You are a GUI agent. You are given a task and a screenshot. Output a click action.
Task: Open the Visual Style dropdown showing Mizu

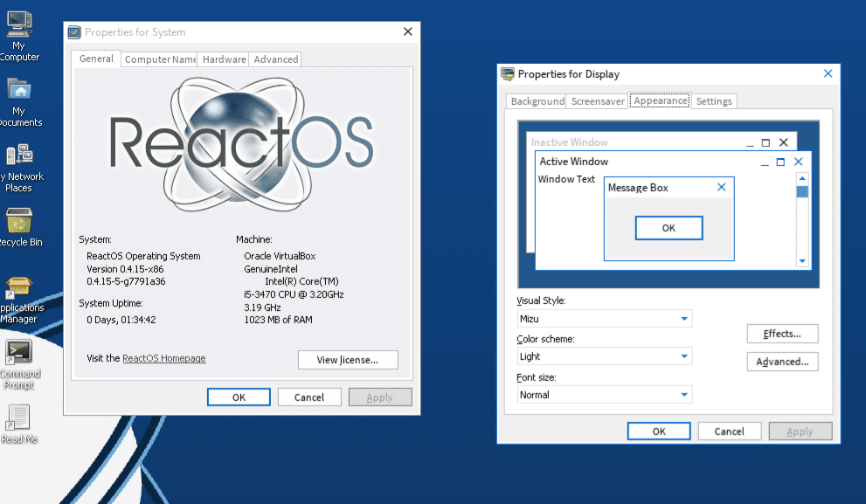coord(684,318)
